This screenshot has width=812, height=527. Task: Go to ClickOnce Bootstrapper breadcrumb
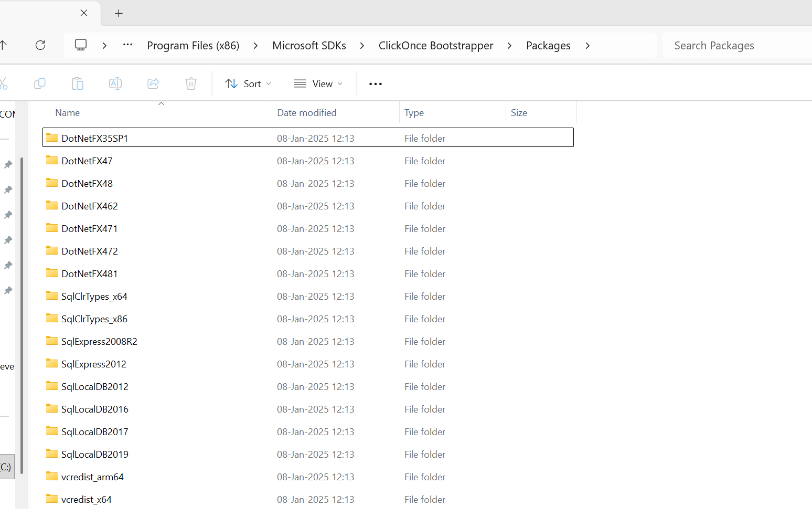(436, 46)
